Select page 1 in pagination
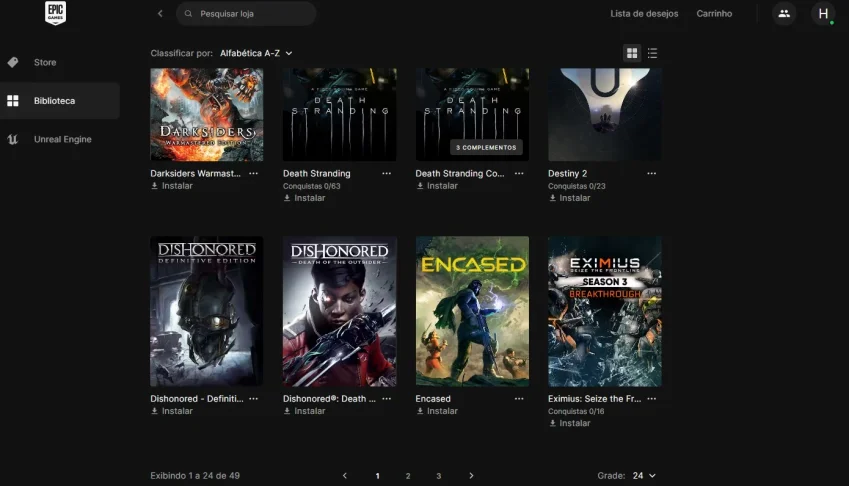 377,476
